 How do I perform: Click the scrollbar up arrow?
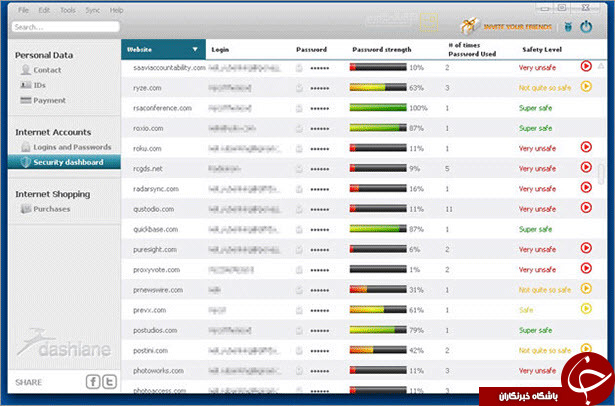[x=601, y=66]
